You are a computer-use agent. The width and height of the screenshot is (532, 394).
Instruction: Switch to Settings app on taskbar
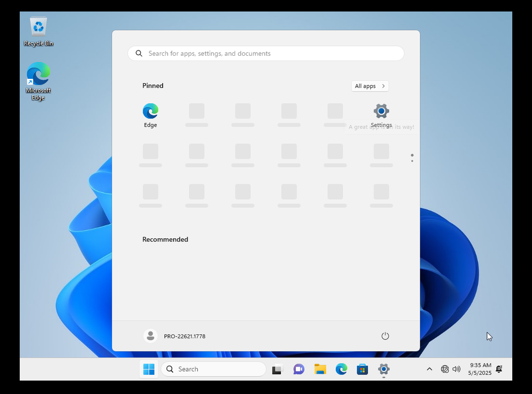(384, 369)
